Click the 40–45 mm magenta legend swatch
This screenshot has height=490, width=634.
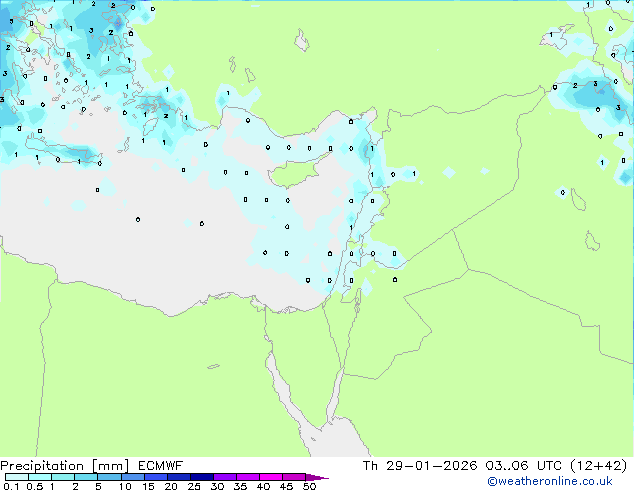[x=271, y=477]
